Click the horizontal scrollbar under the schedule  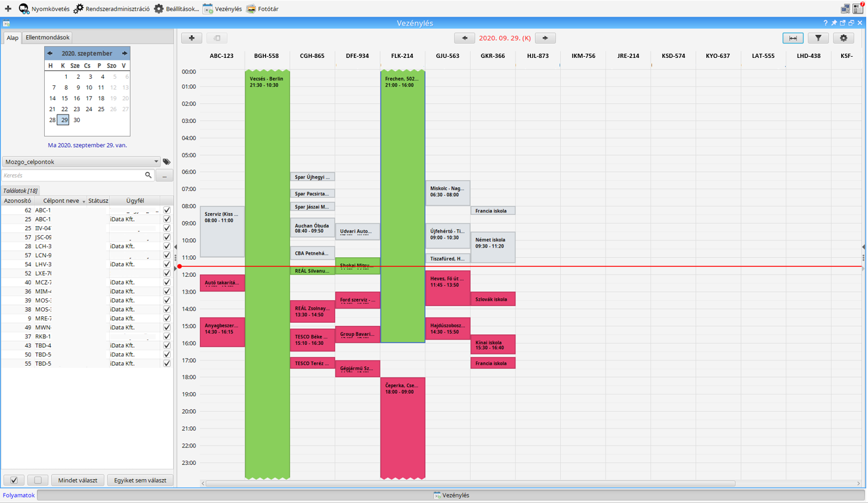(470, 483)
